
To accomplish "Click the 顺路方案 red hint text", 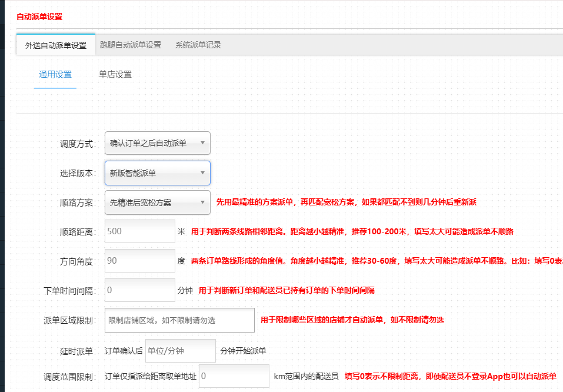I will [x=346, y=202].
